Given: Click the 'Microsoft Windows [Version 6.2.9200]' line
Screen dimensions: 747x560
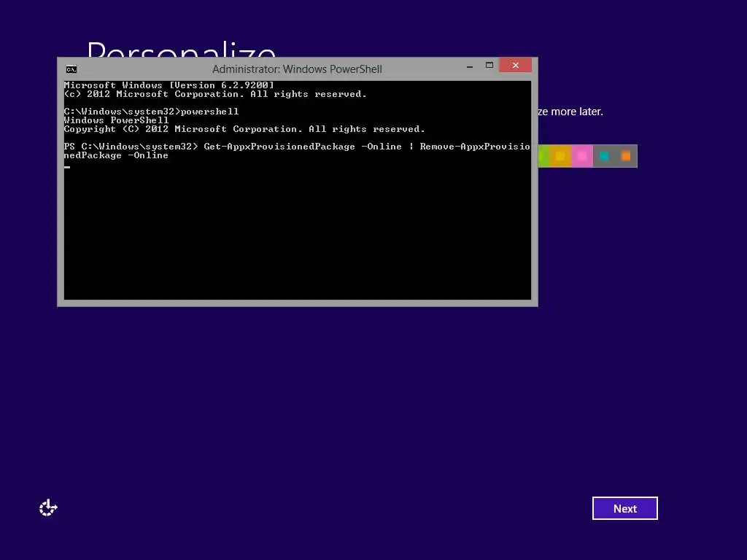Looking at the screenshot, I should point(169,85).
